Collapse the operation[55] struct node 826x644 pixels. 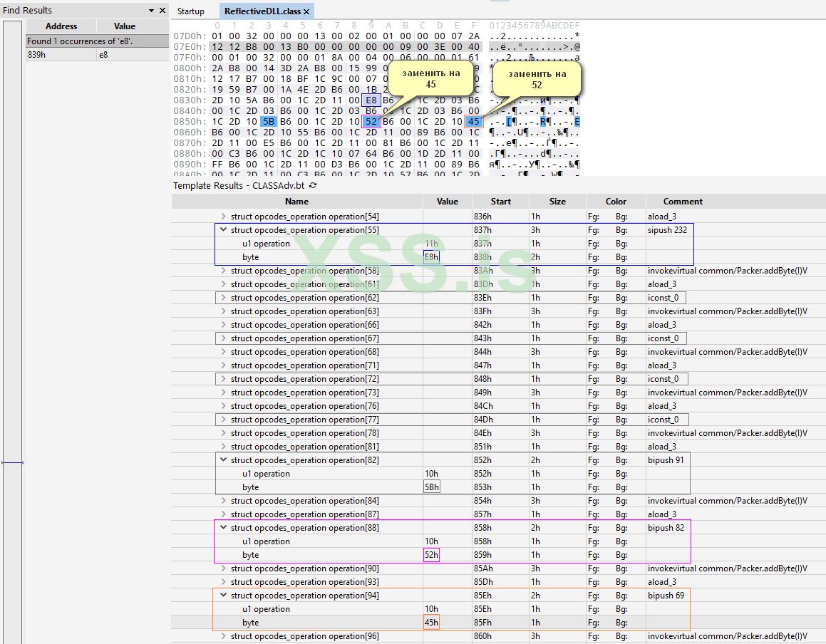click(x=224, y=230)
